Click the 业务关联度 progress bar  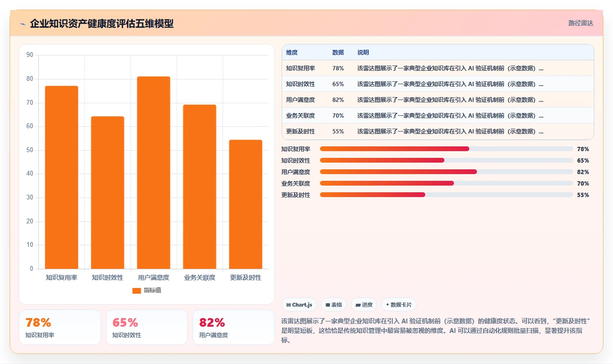coord(446,183)
